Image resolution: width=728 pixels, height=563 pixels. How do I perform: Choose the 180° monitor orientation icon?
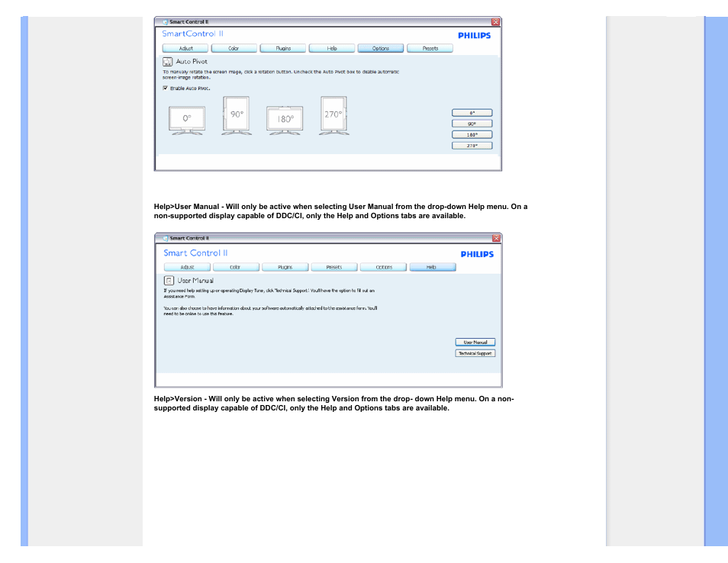click(285, 121)
